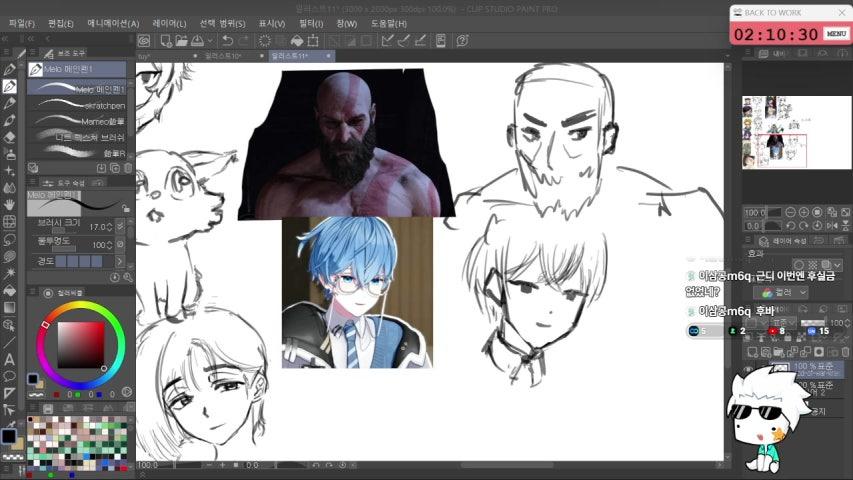
Task: Open the 필터(I) menu
Action: point(311,23)
